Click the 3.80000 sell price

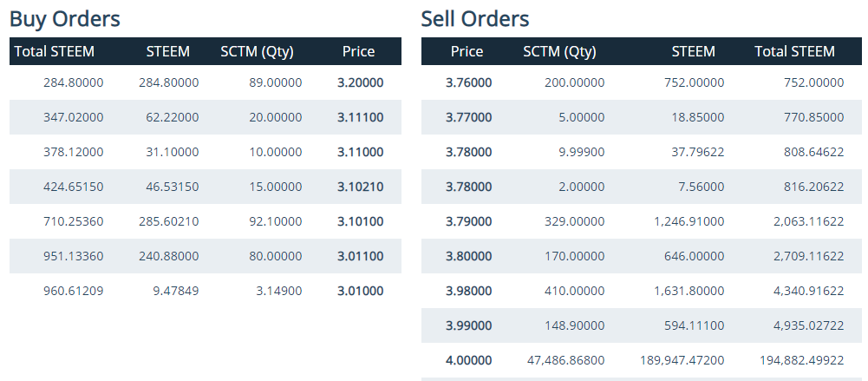[x=468, y=256]
